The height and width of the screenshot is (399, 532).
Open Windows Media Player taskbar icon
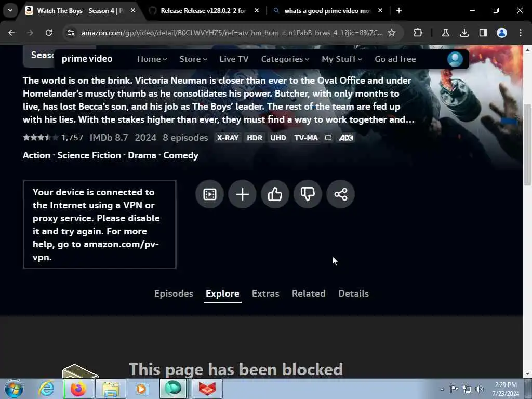coord(141,389)
